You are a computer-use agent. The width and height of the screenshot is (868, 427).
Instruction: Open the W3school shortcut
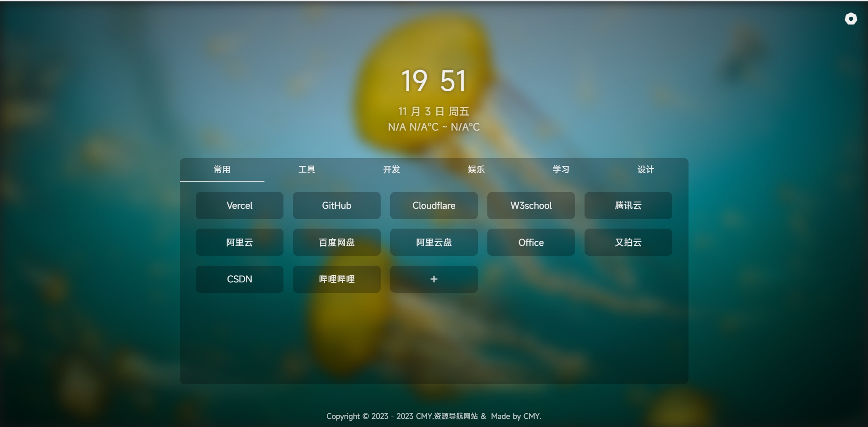[531, 206]
